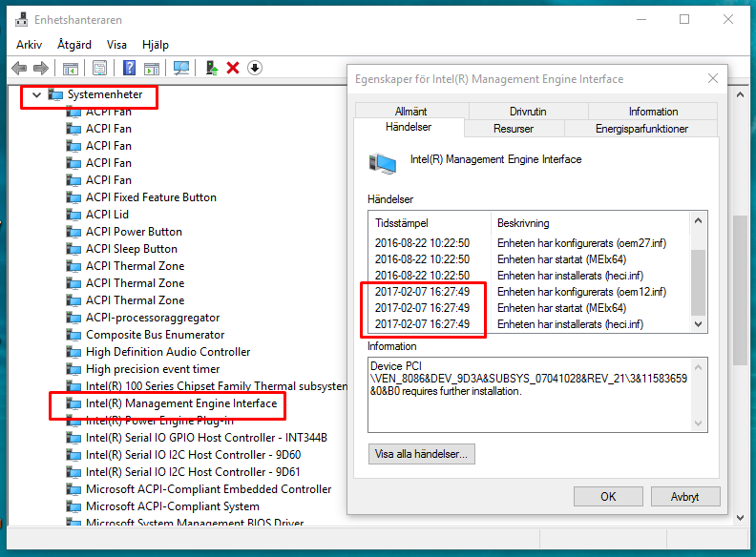Click the event list scroll up arrow
The height and width of the screenshot is (557, 756).
pyautogui.click(x=698, y=220)
